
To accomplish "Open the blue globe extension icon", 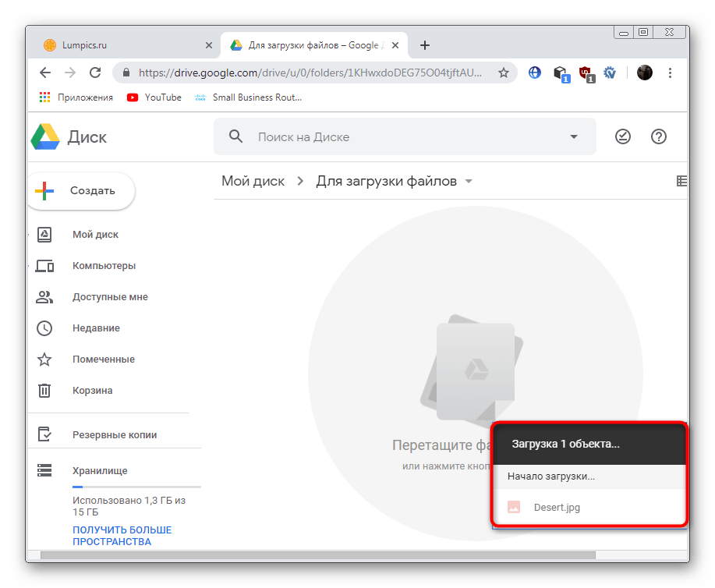I will (x=534, y=73).
